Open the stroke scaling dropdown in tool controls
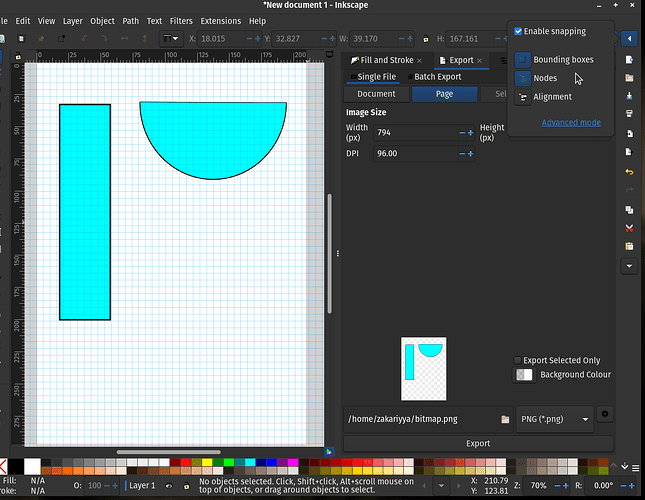 point(171,39)
